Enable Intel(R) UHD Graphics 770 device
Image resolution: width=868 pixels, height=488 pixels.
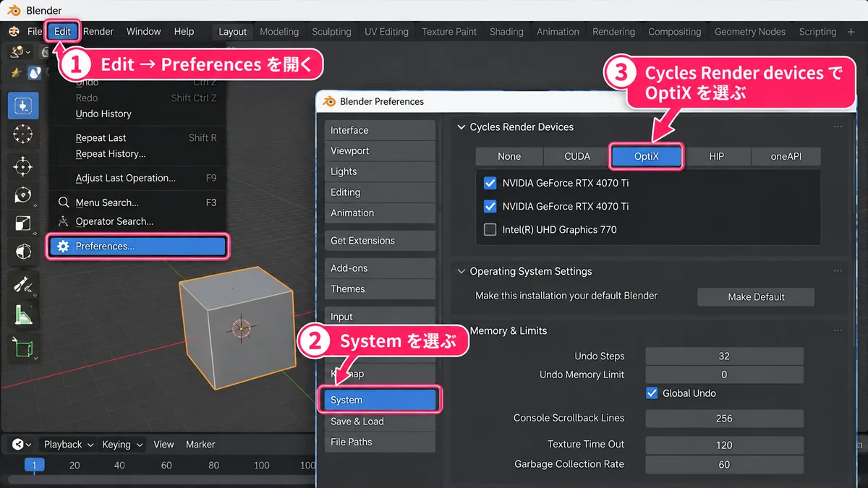coord(490,229)
